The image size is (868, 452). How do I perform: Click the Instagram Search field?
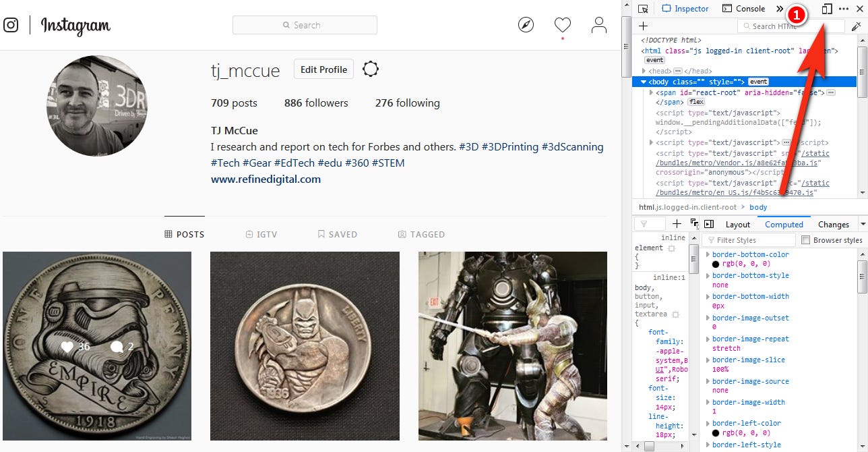point(305,25)
